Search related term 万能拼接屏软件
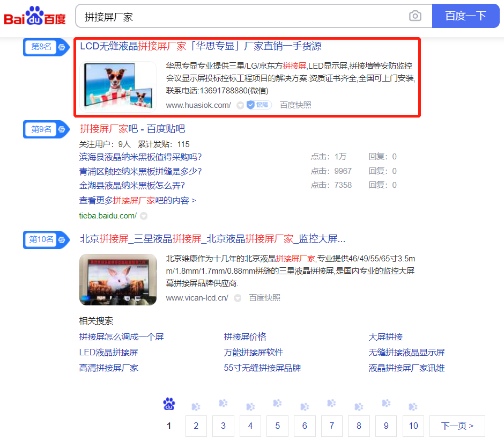Screen dimensions: 504x446 253,353
